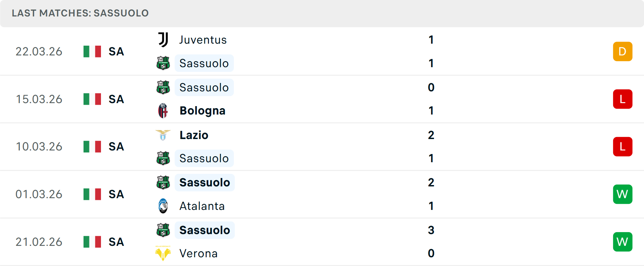Open the LAST MATCHES: SASSUOLO header
This screenshot has height=266, width=644.
pos(80,13)
